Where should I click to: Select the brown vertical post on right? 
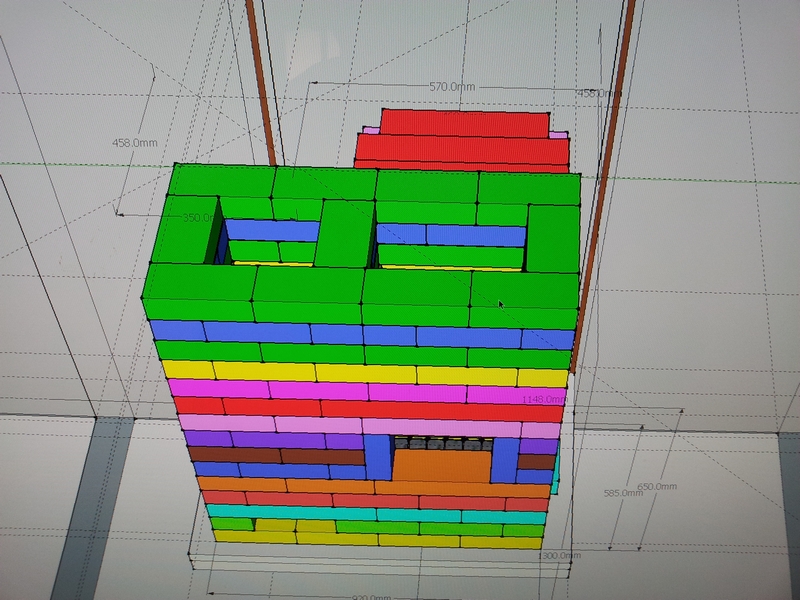click(x=605, y=186)
